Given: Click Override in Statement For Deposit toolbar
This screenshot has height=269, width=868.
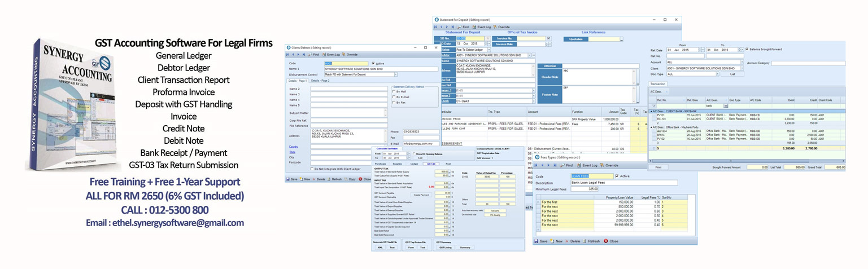Looking at the screenshot, I should 501,27.
